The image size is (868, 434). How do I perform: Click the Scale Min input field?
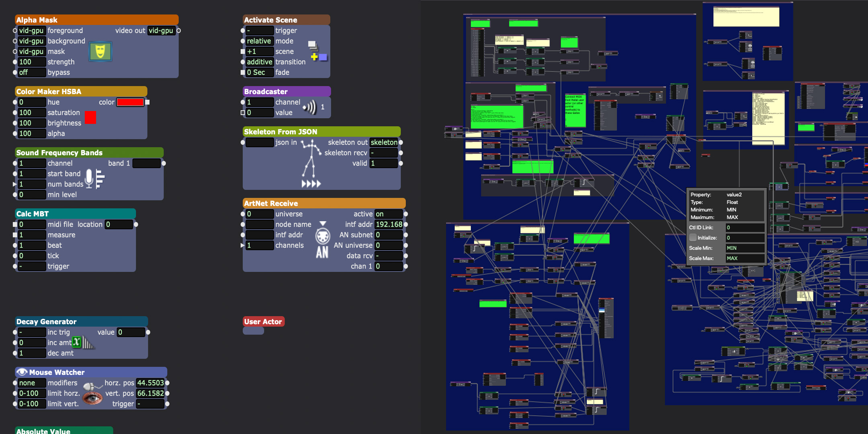[744, 248]
